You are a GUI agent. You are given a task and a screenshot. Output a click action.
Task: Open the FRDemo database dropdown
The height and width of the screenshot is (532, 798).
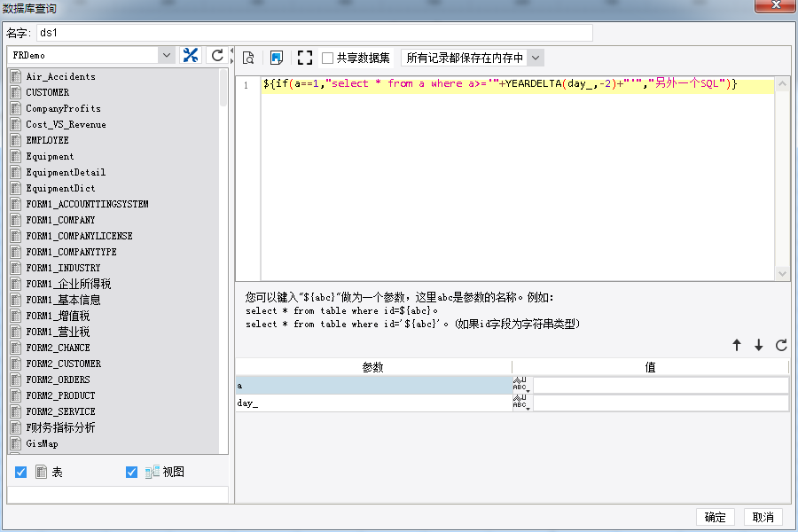coord(167,55)
